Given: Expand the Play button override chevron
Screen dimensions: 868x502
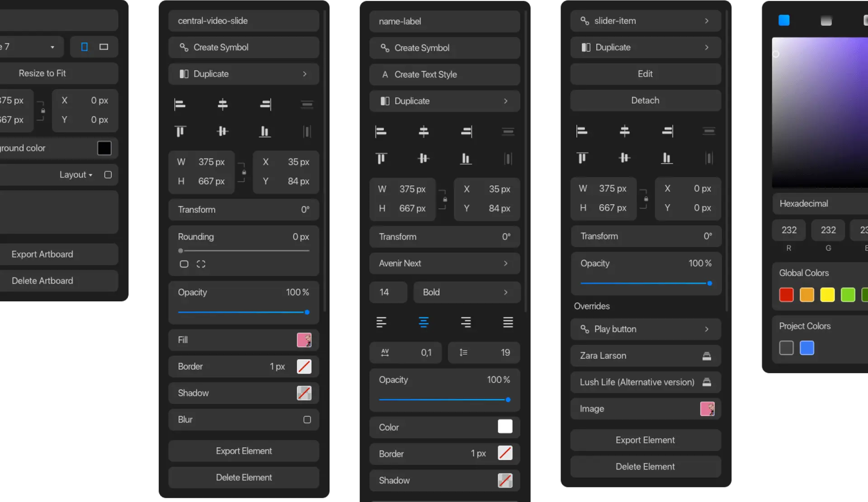Looking at the screenshot, I should [x=707, y=329].
